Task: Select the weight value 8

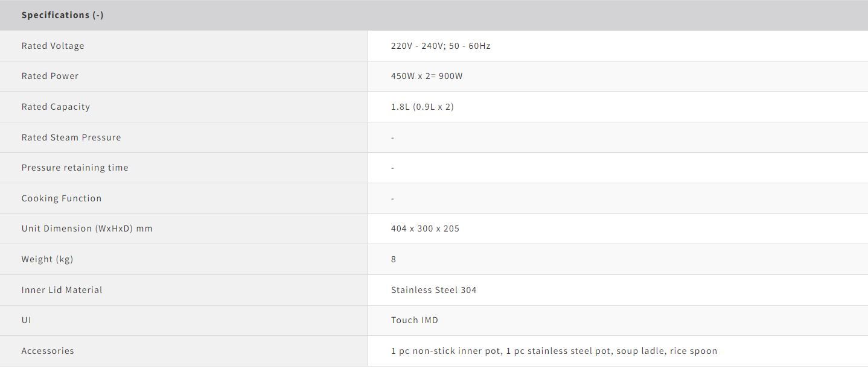Action: pos(394,259)
